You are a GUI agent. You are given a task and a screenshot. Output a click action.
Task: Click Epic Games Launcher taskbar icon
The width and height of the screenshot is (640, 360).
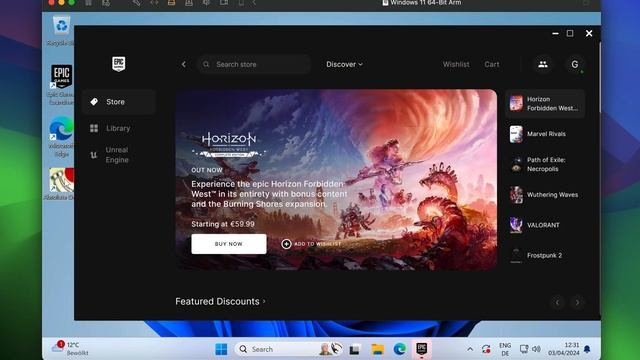(422, 349)
